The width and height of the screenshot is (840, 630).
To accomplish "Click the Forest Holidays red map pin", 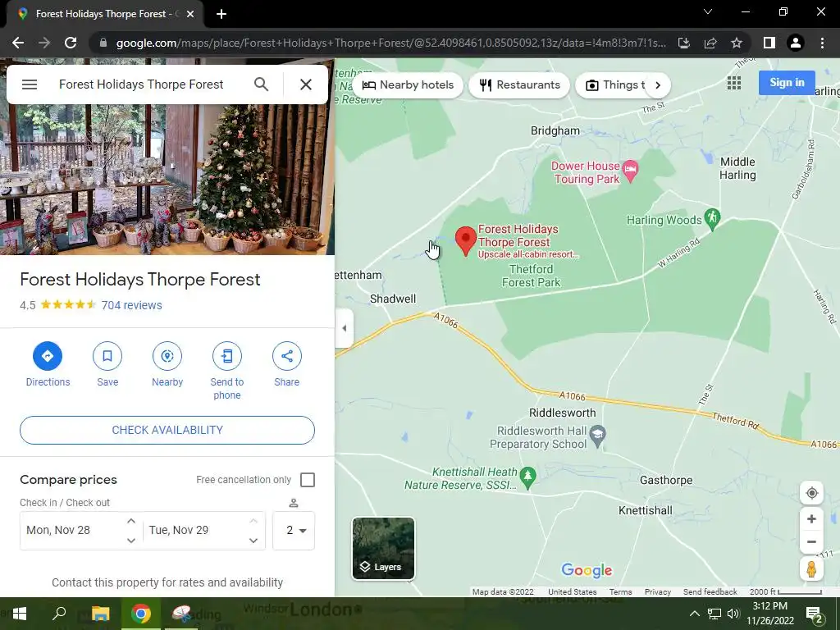I will pos(466,240).
